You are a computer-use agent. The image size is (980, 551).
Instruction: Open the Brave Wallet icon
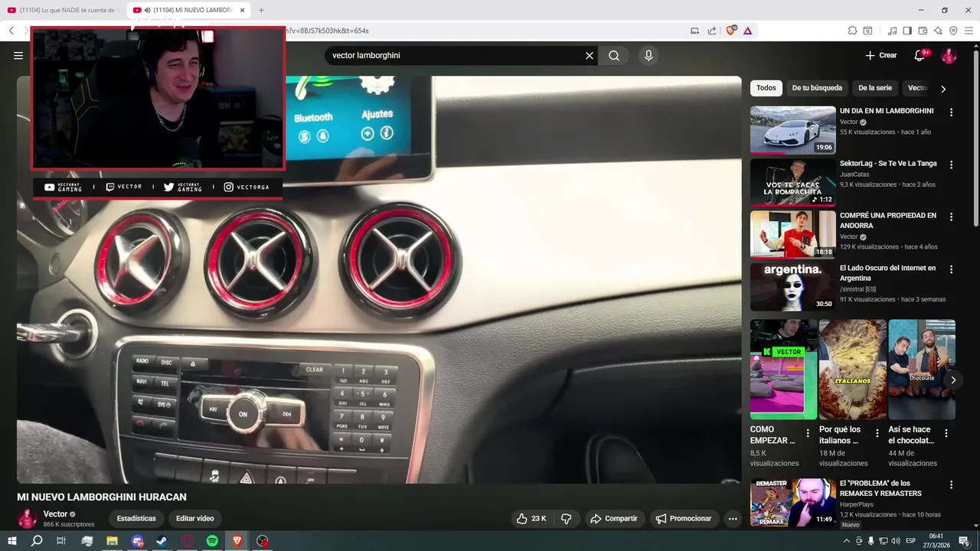(923, 31)
